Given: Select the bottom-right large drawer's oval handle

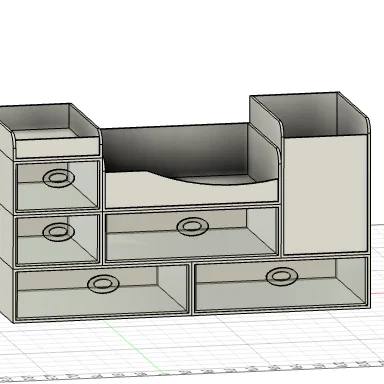Looking at the screenshot, I should 282,276.
